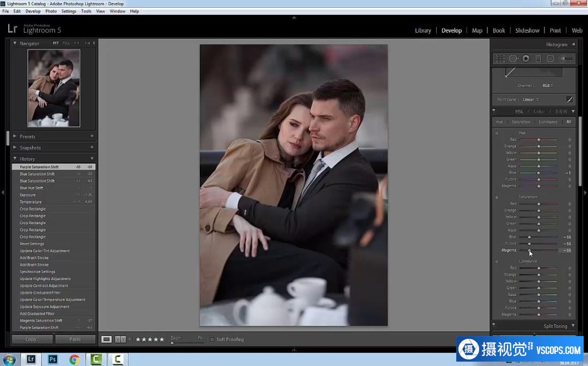
Task: Switch HSL panel to B&W mode
Action: (x=561, y=111)
